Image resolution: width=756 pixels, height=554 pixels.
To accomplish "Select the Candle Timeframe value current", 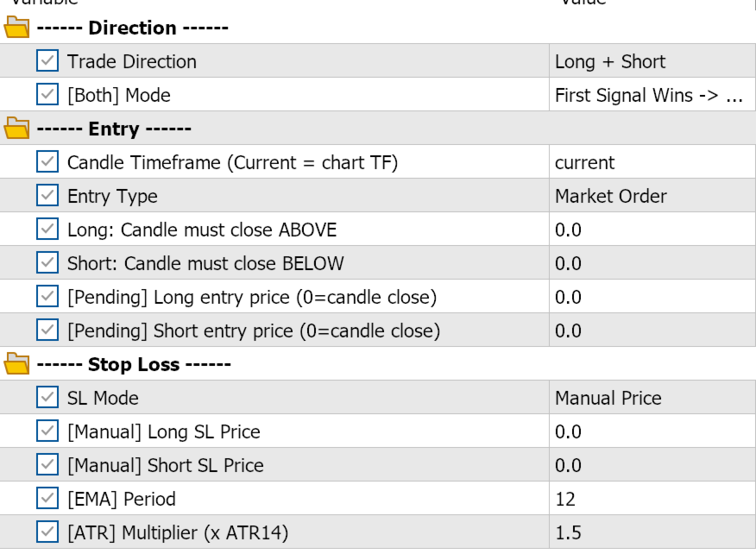I will [651, 162].
